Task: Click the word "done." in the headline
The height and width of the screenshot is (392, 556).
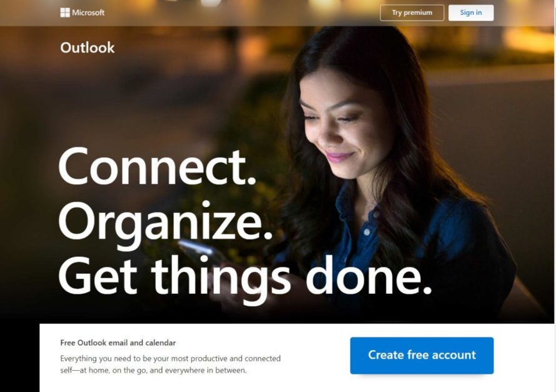Action: pyautogui.click(x=369, y=275)
